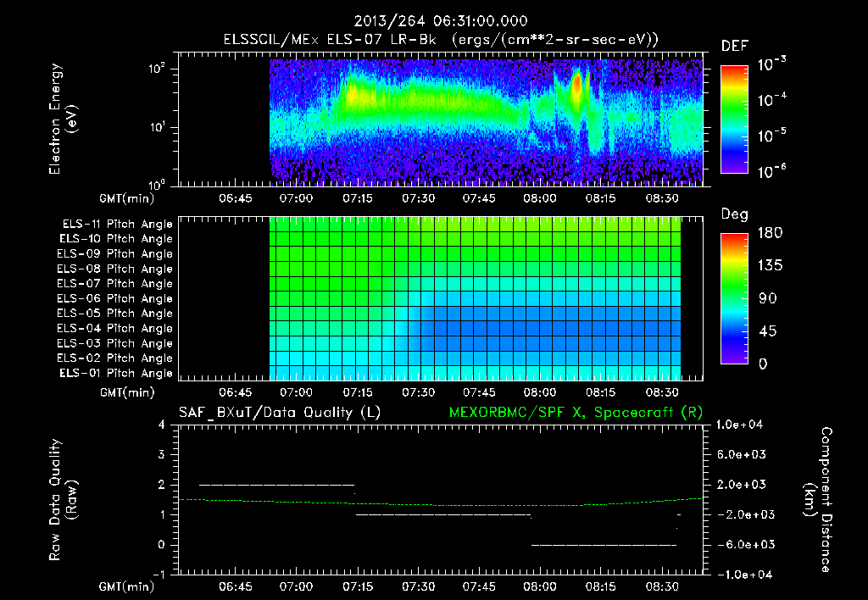Click 07:30 time label under data quality panel
868x600 pixels.
(x=419, y=586)
